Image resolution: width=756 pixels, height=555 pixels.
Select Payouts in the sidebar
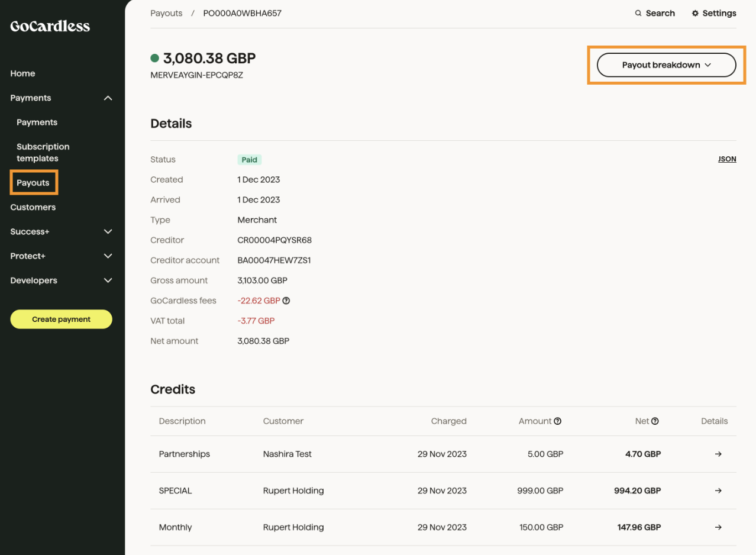coord(33,182)
